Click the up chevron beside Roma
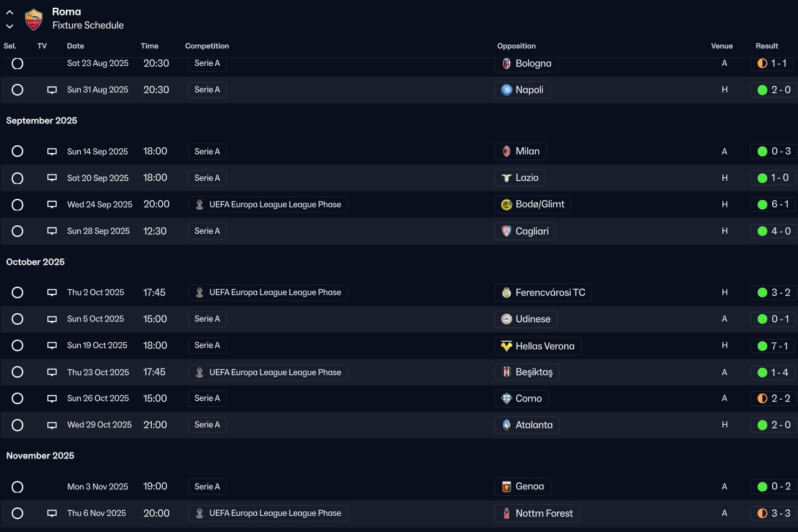The image size is (798, 532). [x=10, y=12]
